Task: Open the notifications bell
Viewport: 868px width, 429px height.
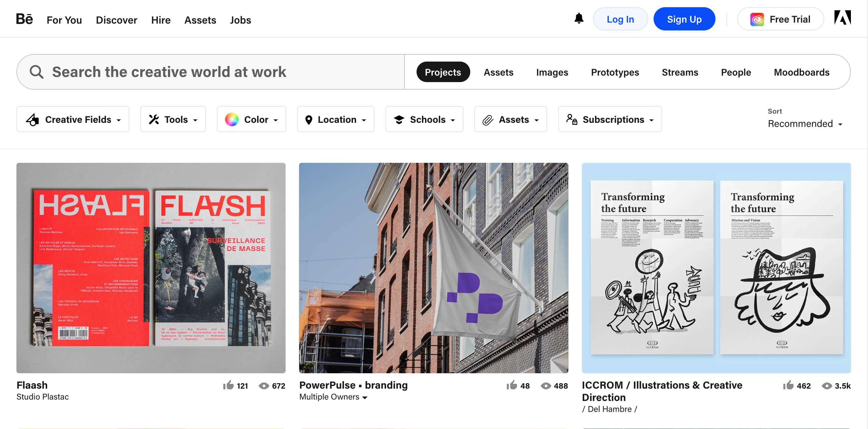Action: tap(579, 18)
